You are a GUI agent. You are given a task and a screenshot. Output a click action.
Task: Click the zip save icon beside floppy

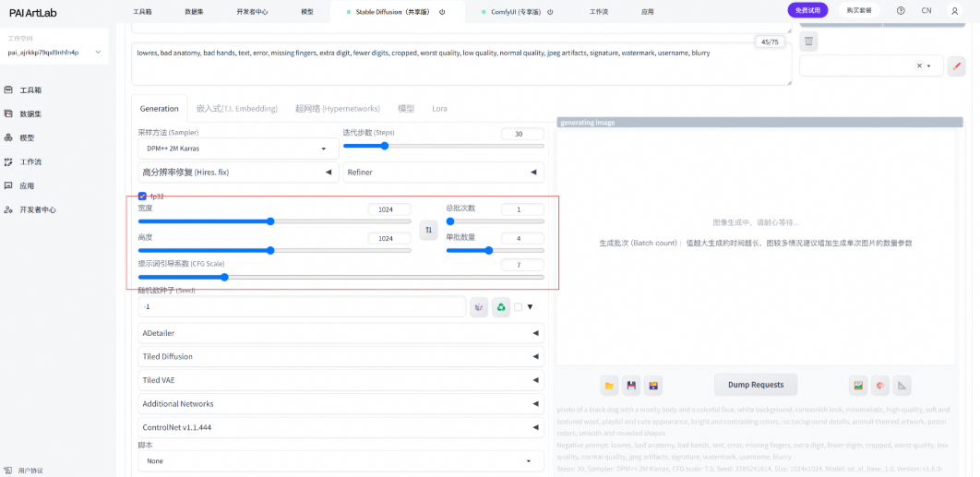653,385
